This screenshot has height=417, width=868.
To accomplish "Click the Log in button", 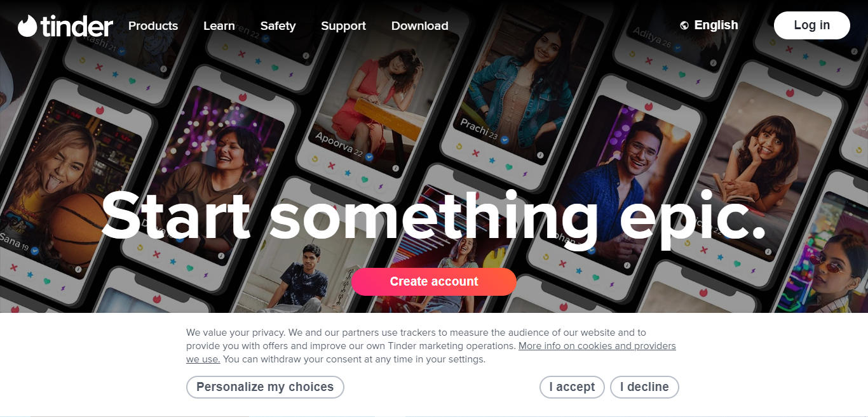I will coord(811,25).
